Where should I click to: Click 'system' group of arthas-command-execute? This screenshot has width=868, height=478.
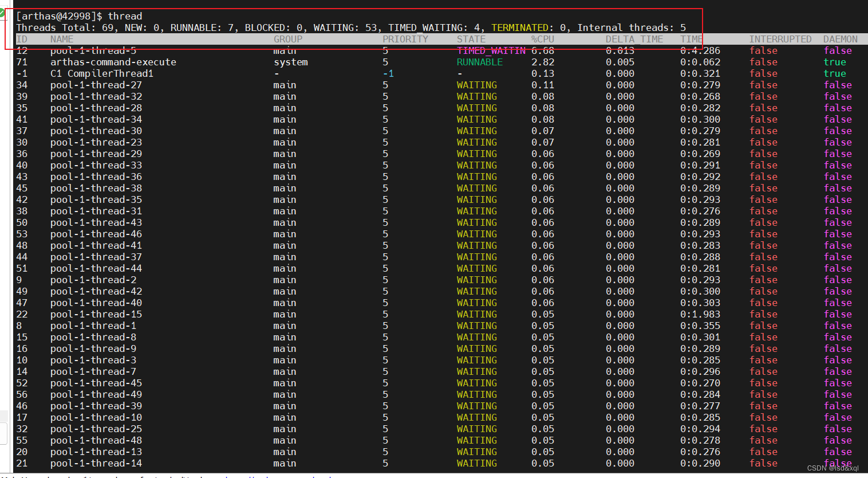tap(291, 62)
